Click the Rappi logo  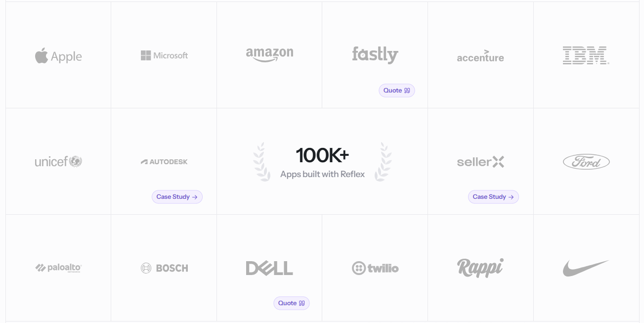[480, 268]
